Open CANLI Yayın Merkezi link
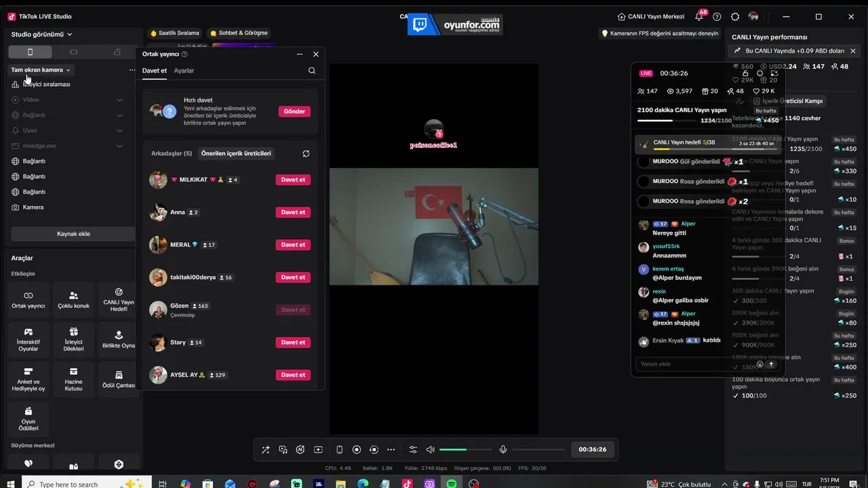Image resolution: width=868 pixels, height=488 pixels. click(x=650, y=16)
